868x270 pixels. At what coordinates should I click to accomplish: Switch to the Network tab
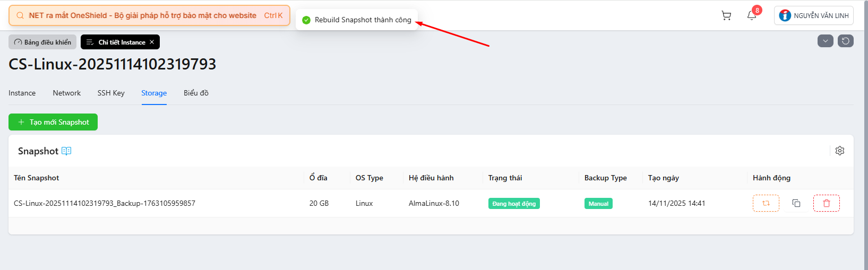pyautogui.click(x=67, y=93)
